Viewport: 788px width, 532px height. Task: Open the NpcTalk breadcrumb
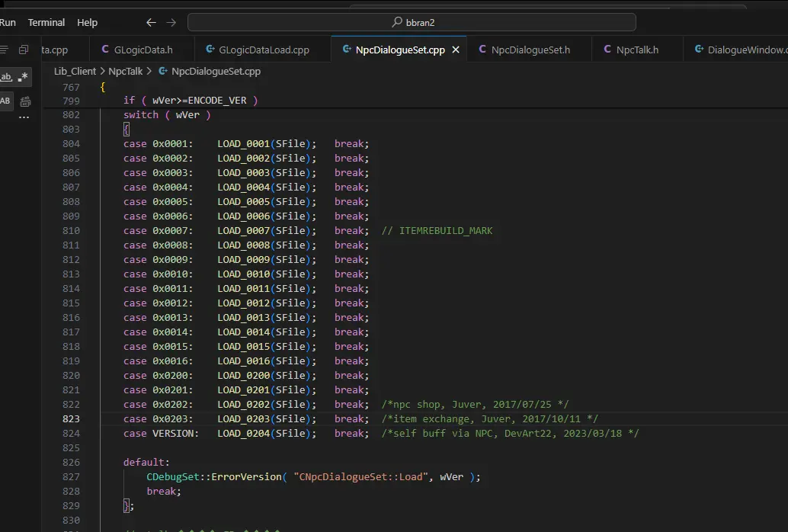point(126,72)
